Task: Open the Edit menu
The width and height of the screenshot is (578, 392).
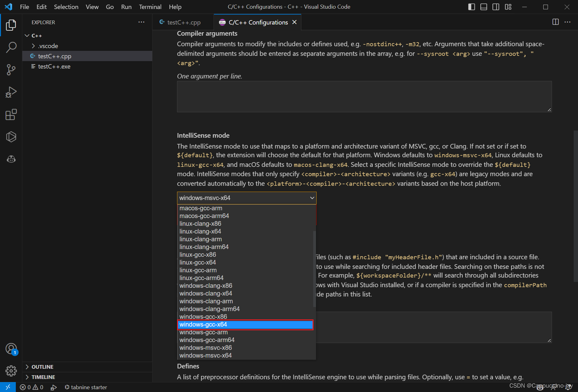Action: click(42, 7)
